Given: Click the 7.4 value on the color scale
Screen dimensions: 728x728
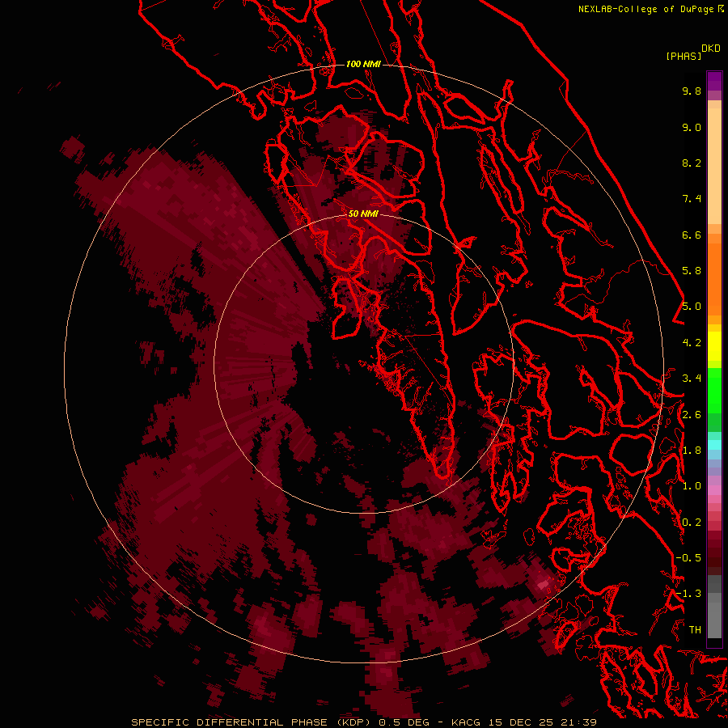Looking at the screenshot, I should [692, 199].
